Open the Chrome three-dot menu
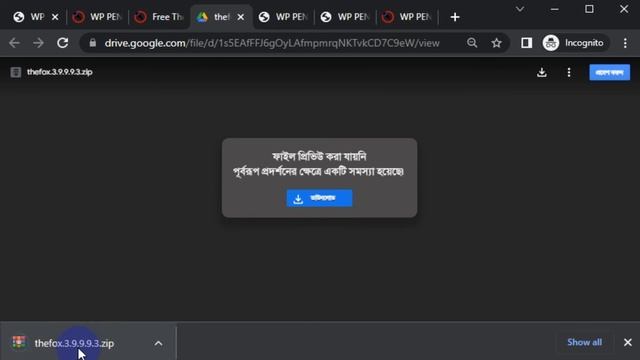 pyautogui.click(x=625, y=43)
